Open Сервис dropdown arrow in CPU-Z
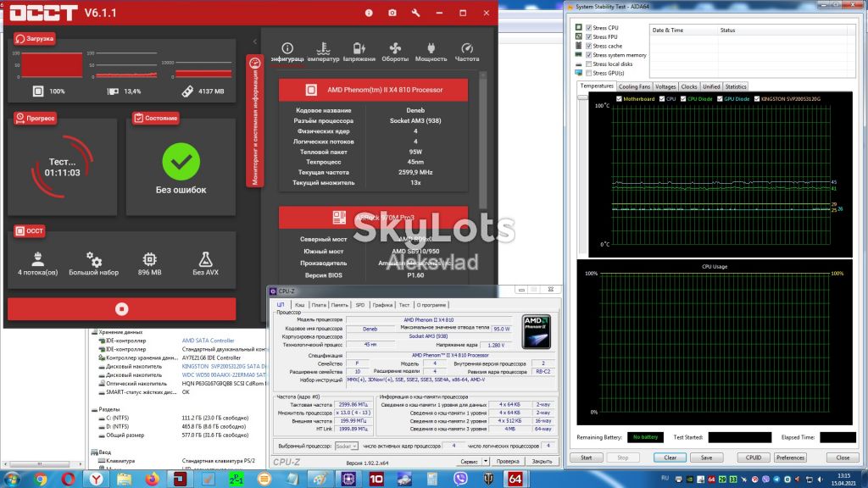This screenshot has height=488, width=868. [x=486, y=461]
